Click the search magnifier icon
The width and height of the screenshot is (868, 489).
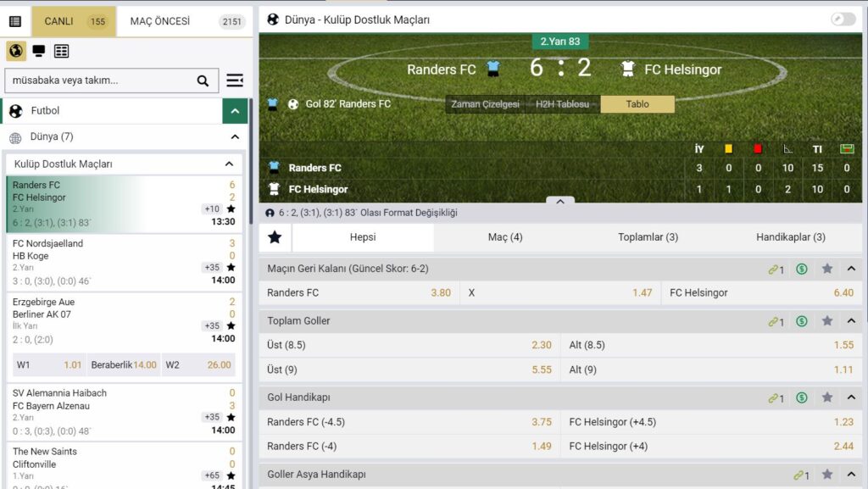point(203,81)
